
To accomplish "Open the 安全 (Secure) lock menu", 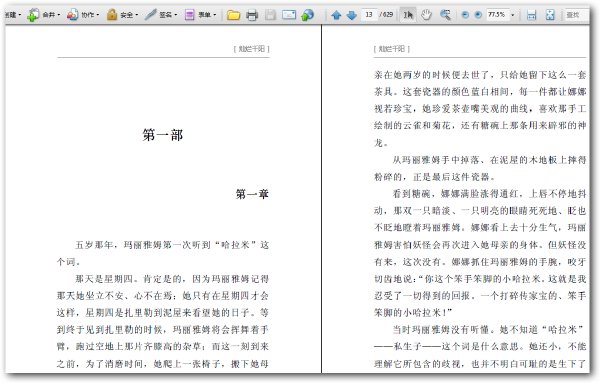I will coord(122,15).
